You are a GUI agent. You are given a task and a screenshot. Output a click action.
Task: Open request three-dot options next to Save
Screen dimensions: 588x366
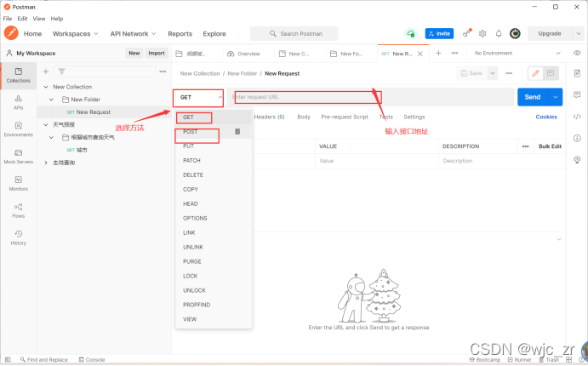pos(509,73)
